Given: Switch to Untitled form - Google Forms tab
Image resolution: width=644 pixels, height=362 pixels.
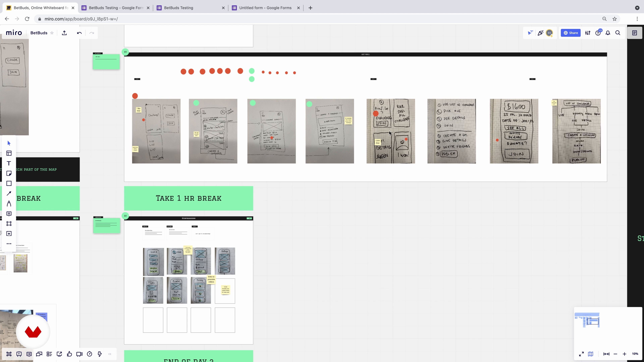Looking at the screenshot, I should pos(266,8).
